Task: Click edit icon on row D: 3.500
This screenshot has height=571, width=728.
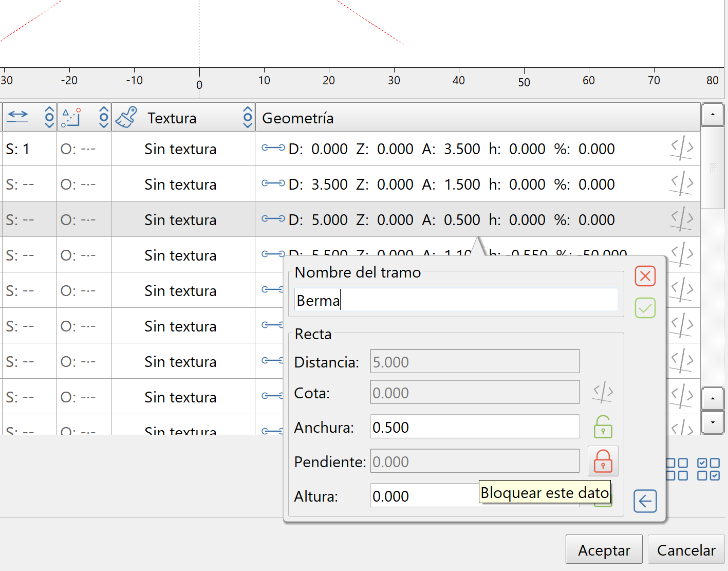Action: (x=682, y=185)
